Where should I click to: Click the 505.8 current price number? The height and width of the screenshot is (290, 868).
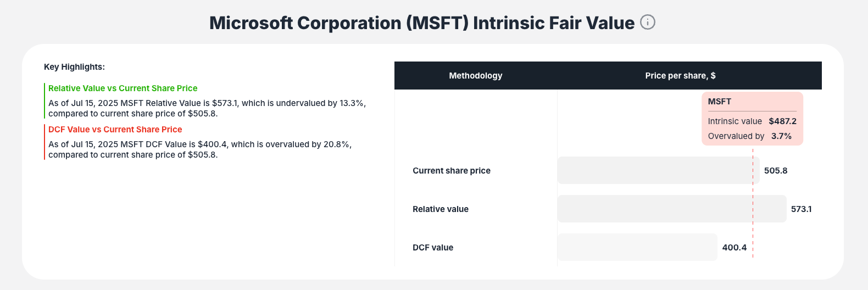pos(775,171)
